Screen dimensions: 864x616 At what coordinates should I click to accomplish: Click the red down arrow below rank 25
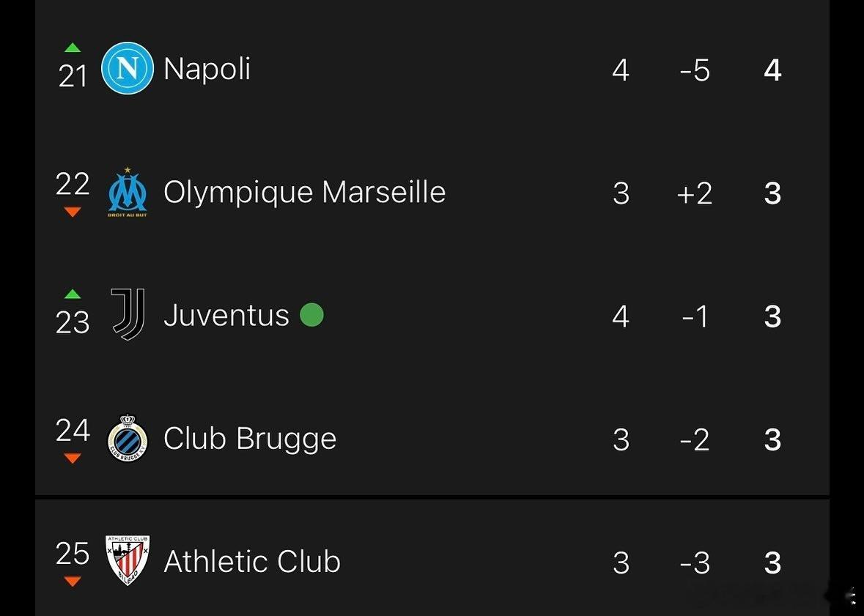(73, 582)
